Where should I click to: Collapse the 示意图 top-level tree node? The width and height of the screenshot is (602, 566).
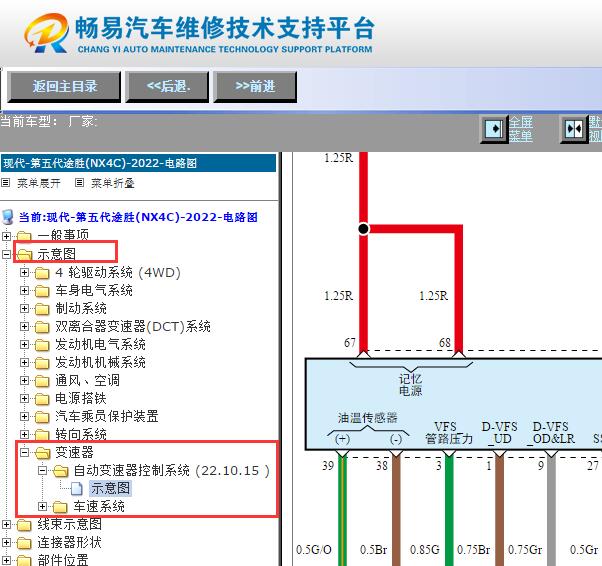point(6,254)
